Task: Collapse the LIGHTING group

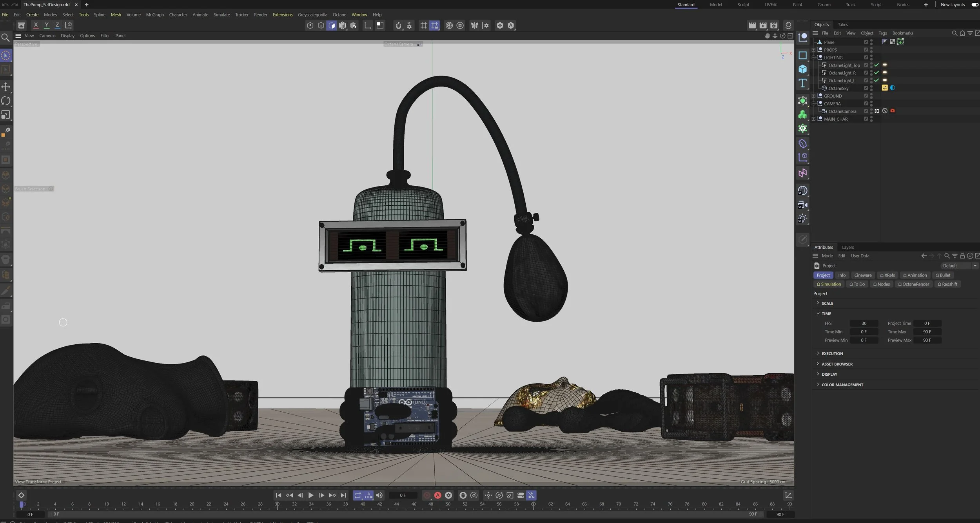Action: [x=814, y=57]
